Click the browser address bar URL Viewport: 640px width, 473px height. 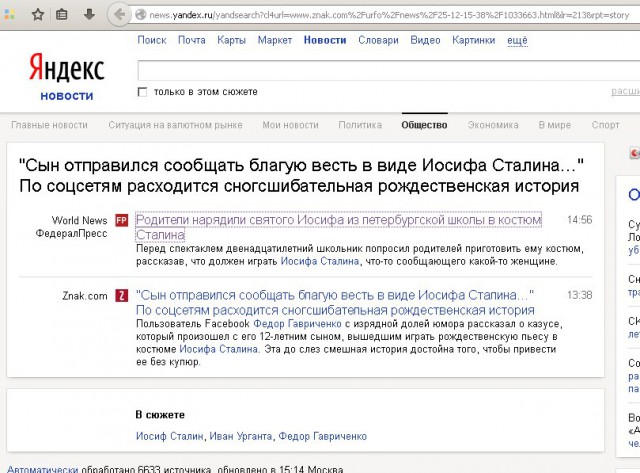(x=389, y=15)
